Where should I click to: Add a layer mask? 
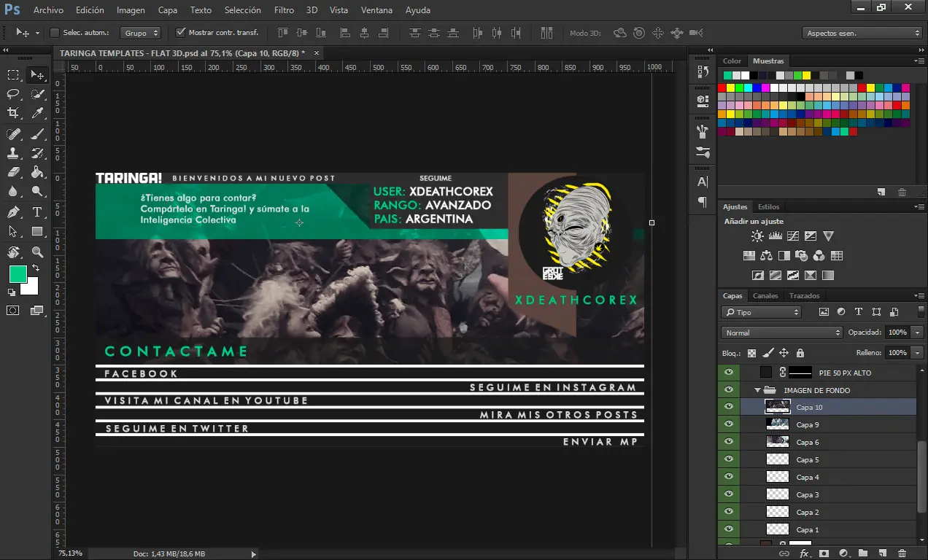pos(824,553)
